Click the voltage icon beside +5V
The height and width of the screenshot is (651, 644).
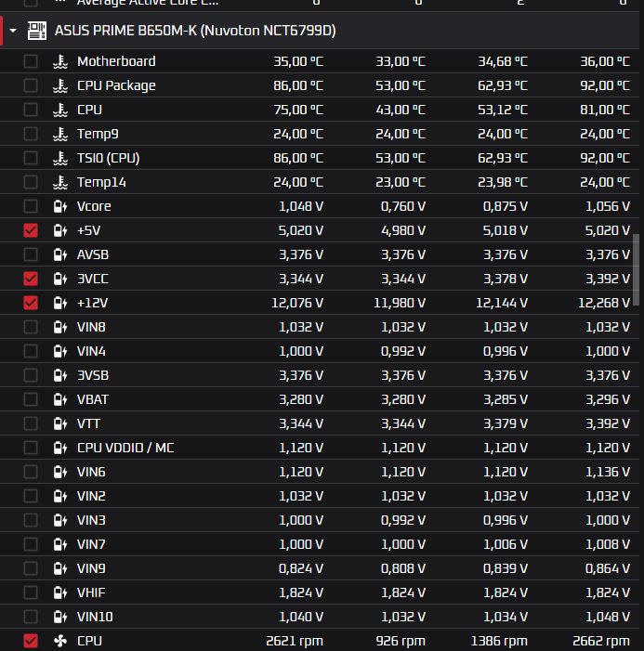pos(60,230)
